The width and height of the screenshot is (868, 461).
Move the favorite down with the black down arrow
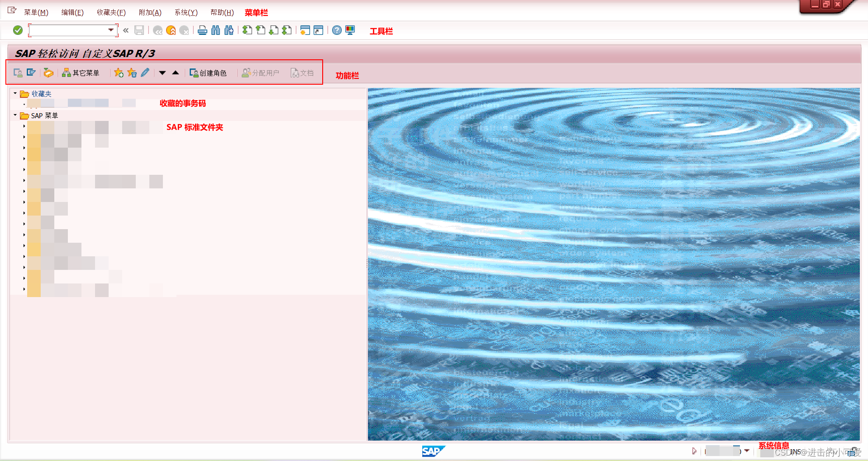point(162,72)
